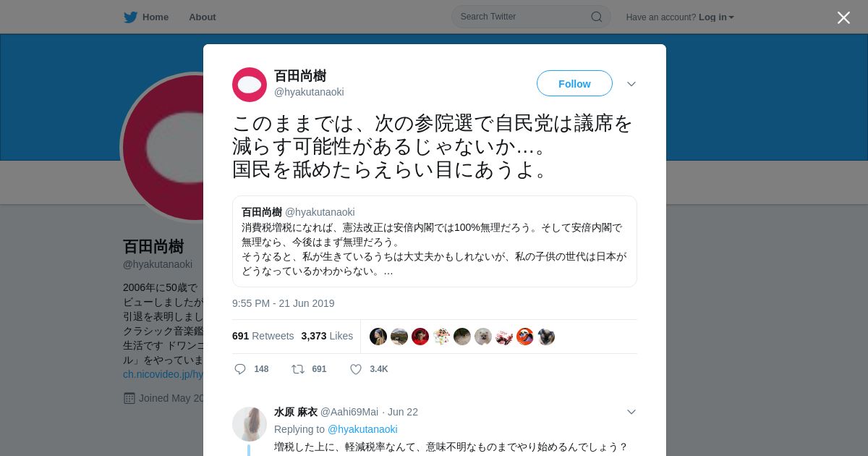Open the Log in dropdown
The height and width of the screenshot is (456, 868).
coord(716,17)
